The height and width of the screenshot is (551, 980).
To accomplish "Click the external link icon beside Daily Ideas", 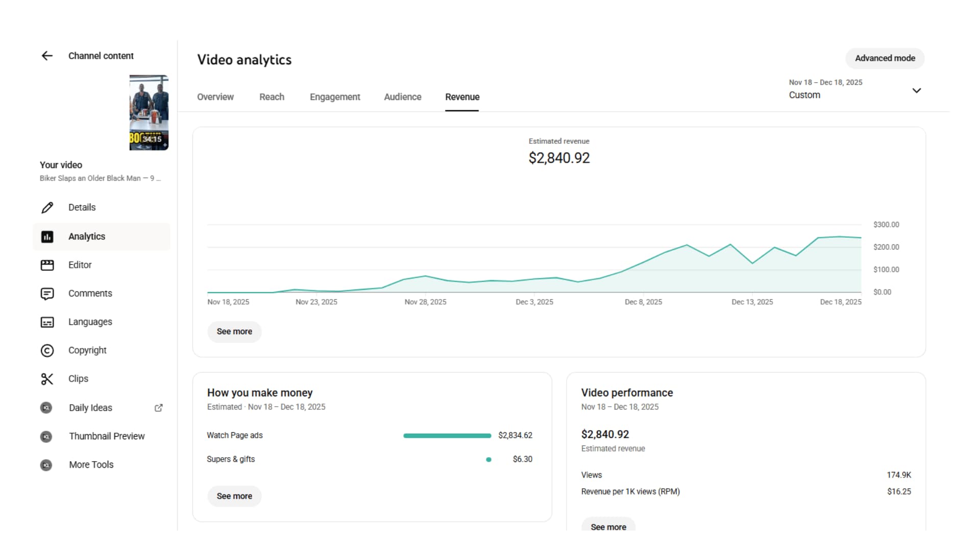I will point(159,408).
